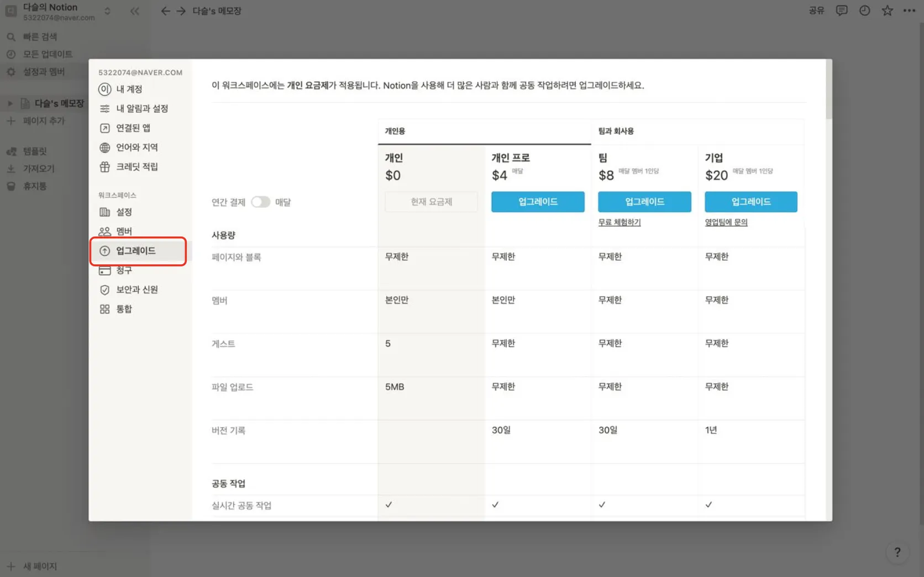The image size is (924, 577).
Task: Open the help question mark button
Action: 897,552
